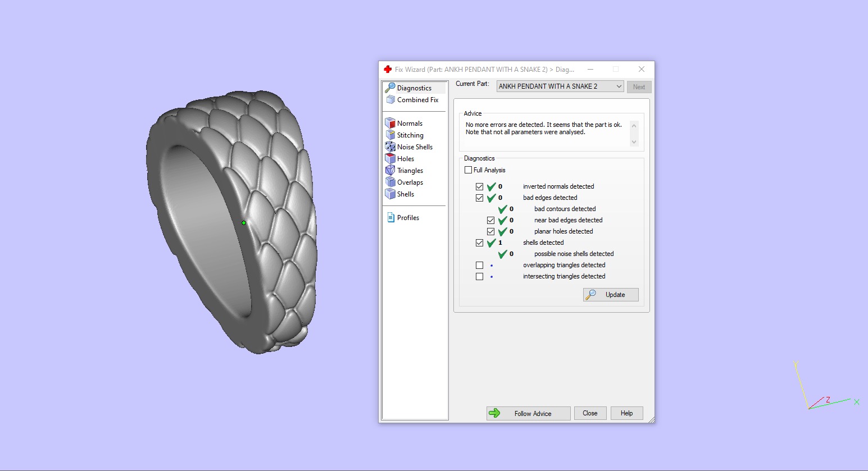This screenshot has height=471, width=868.
Task: Click the green check next to bad contours
Action: [503, 209]
